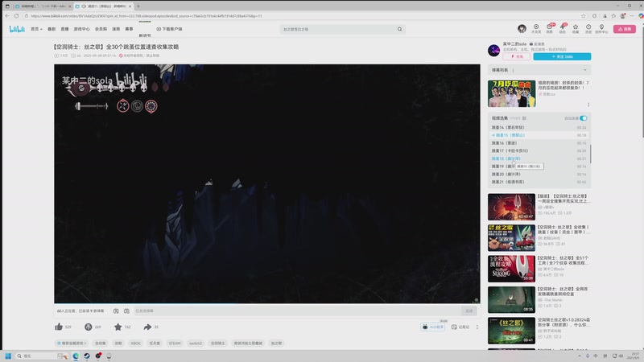This screenshot has width=644, height=362.
Task: Click the 下载客户端 download link
Action: pos(169,29)
